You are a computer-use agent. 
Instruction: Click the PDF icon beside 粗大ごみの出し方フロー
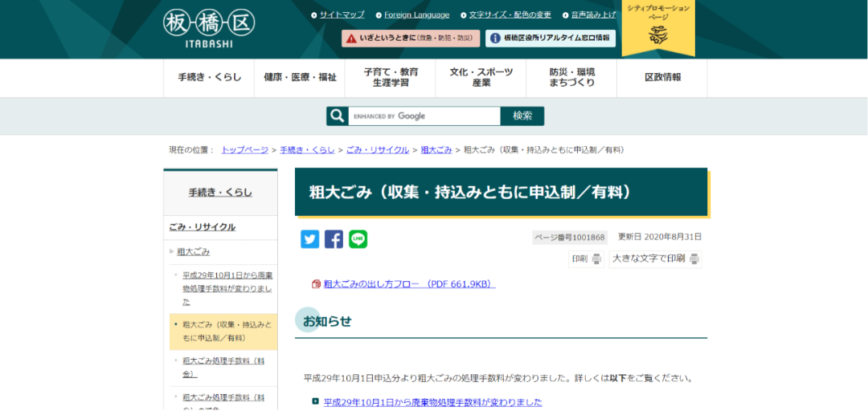click(316, 284)
